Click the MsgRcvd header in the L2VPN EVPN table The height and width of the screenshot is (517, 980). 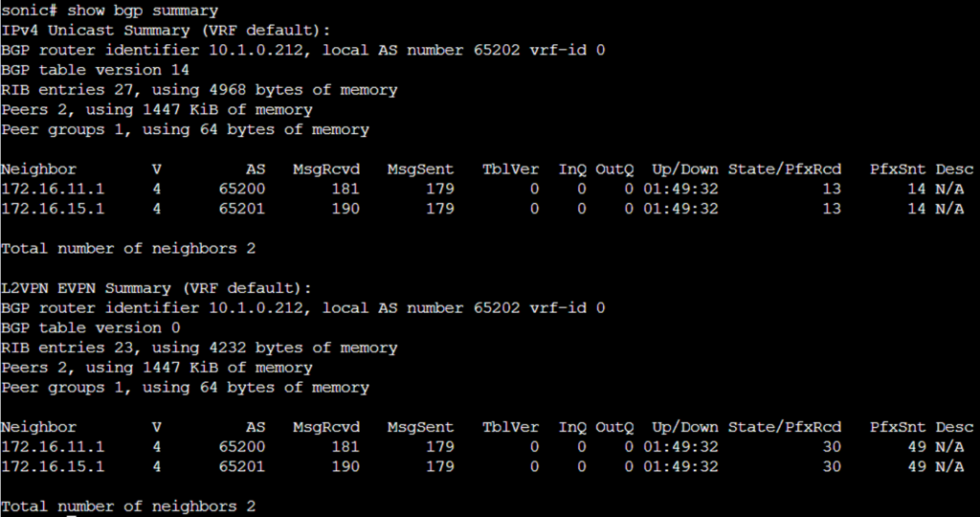[325, 428]
